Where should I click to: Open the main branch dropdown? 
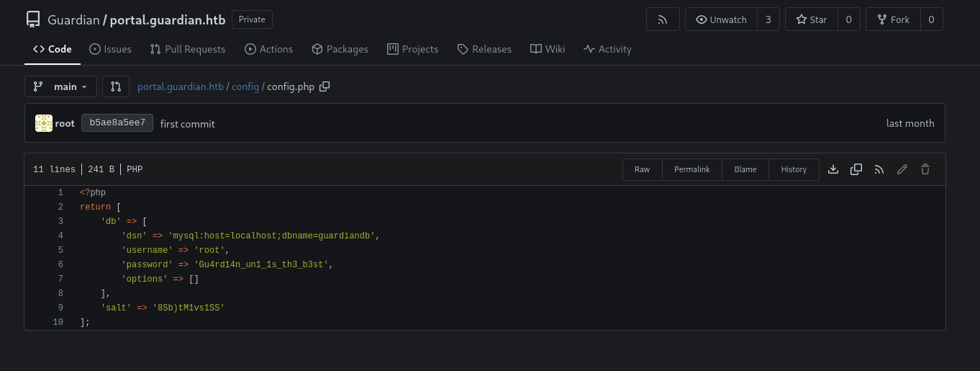(60, 86)
